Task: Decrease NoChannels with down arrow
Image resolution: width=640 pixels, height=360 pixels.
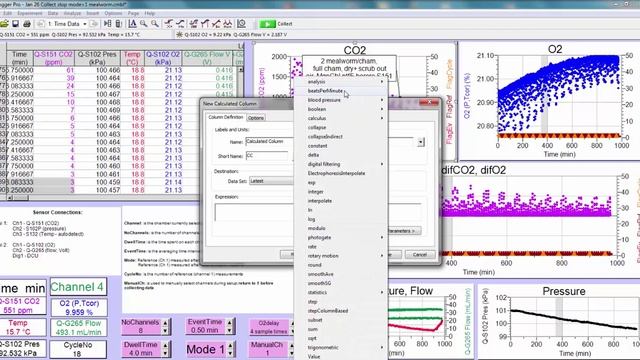Action: [165, 331]
